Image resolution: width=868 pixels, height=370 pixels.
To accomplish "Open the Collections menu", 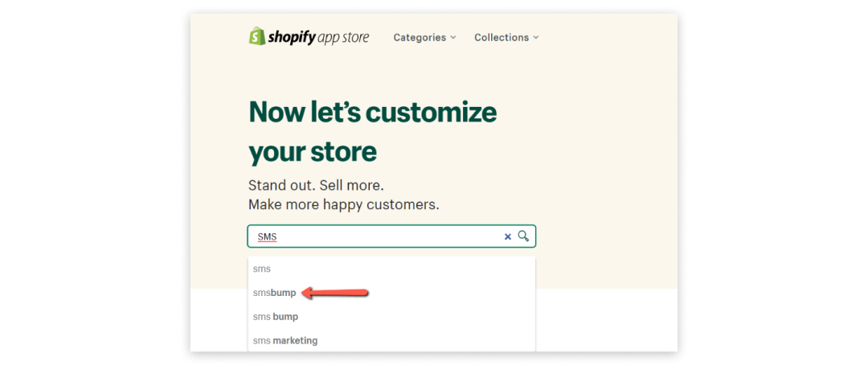I will (506, 38).
